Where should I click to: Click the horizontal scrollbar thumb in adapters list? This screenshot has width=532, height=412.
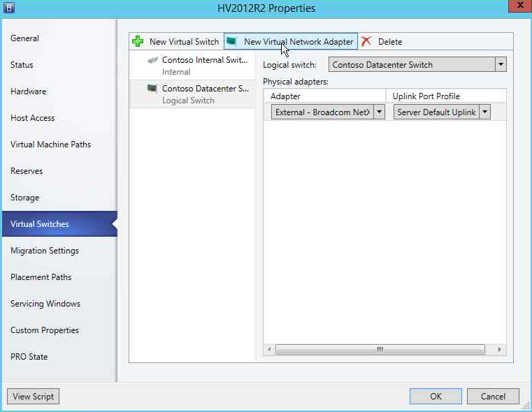[x=380, y=349]
